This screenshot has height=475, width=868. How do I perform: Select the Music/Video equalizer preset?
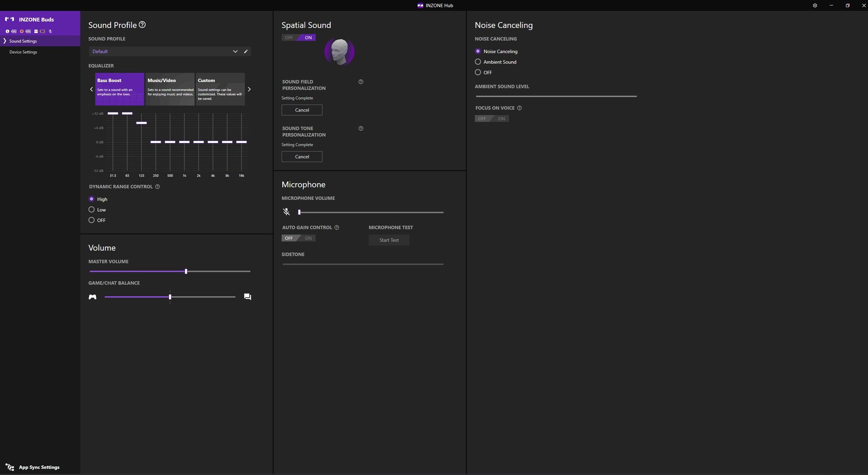pos(170,89)
